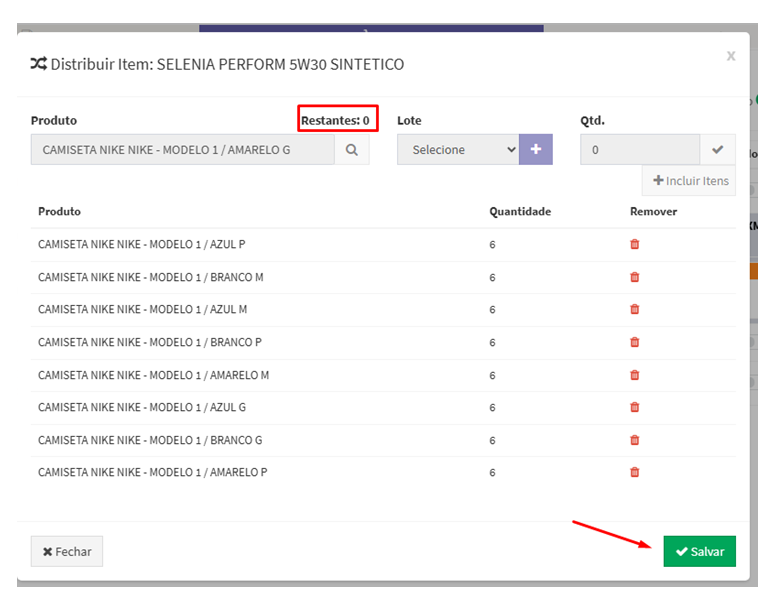The image size is (772, 600).
Task: Click trash icon for AZUL M row
Action: [x=634, y=309]
